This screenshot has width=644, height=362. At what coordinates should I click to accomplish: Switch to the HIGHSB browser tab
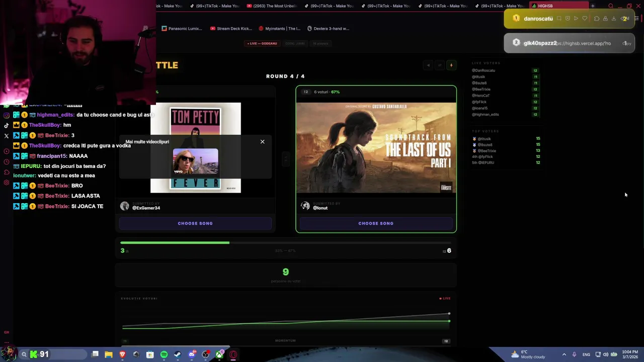click(559, 6)
